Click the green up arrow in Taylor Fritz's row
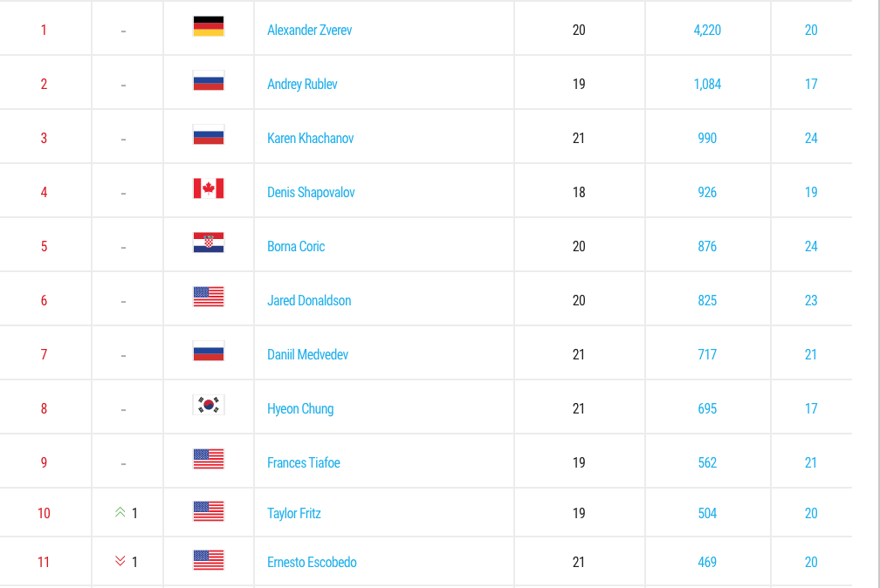This screenshot has height=588, width=880. (120, 513)
